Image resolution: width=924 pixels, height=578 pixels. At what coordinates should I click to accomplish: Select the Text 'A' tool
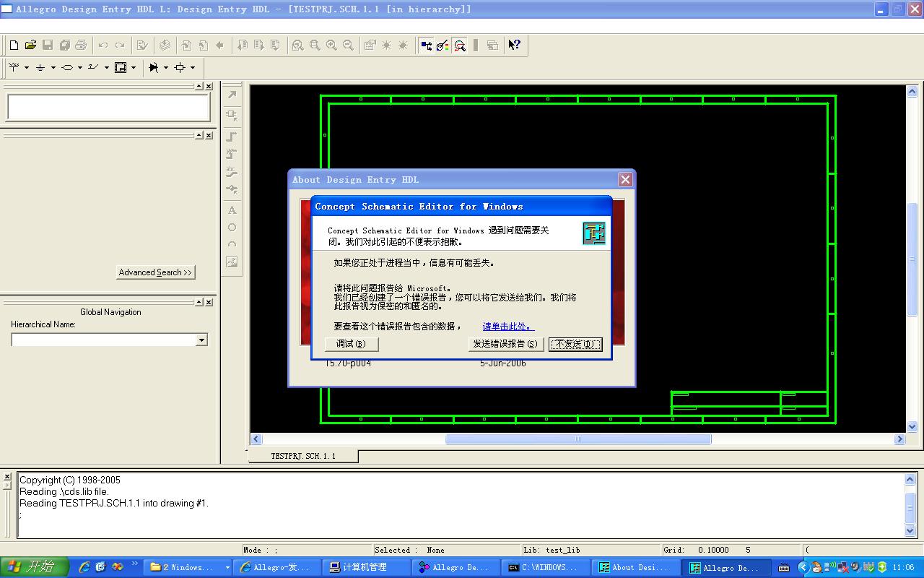[x=232, y=210]
